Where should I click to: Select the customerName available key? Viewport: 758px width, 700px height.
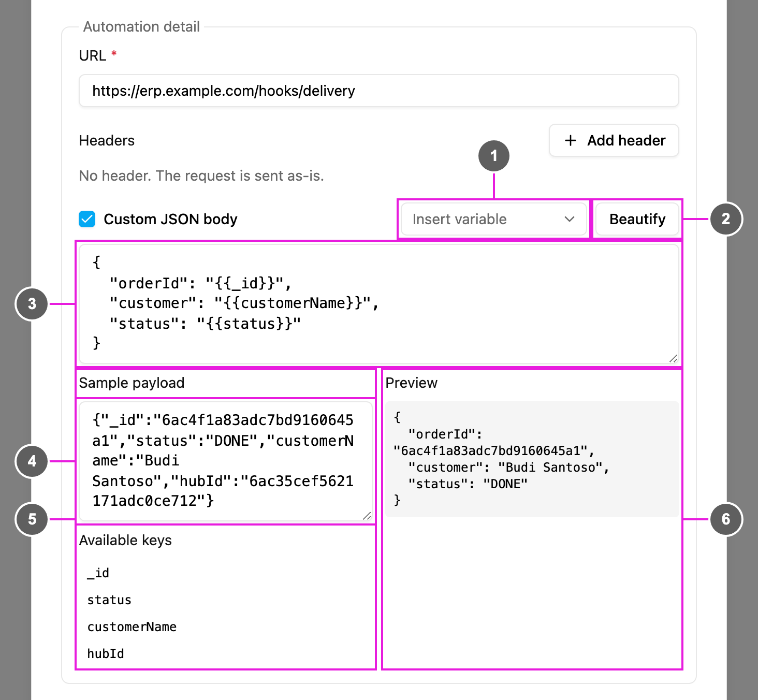pyautogui.click(x=132, y=627)
